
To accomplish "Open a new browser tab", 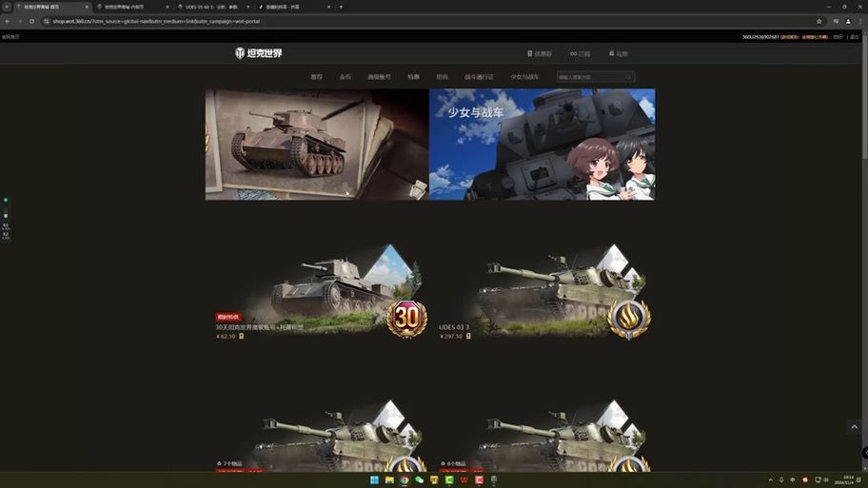I will point(341,7).
